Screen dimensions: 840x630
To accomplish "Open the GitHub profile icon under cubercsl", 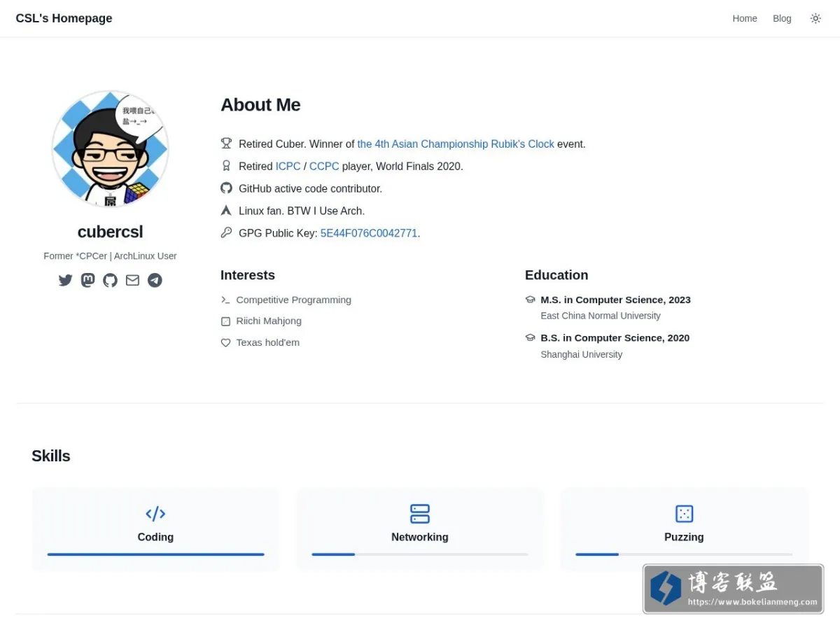I will 110,281.
